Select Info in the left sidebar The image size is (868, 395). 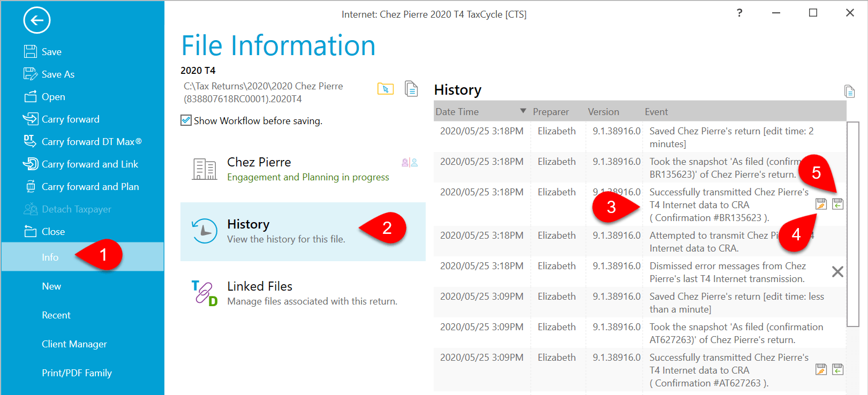point(50,257)
